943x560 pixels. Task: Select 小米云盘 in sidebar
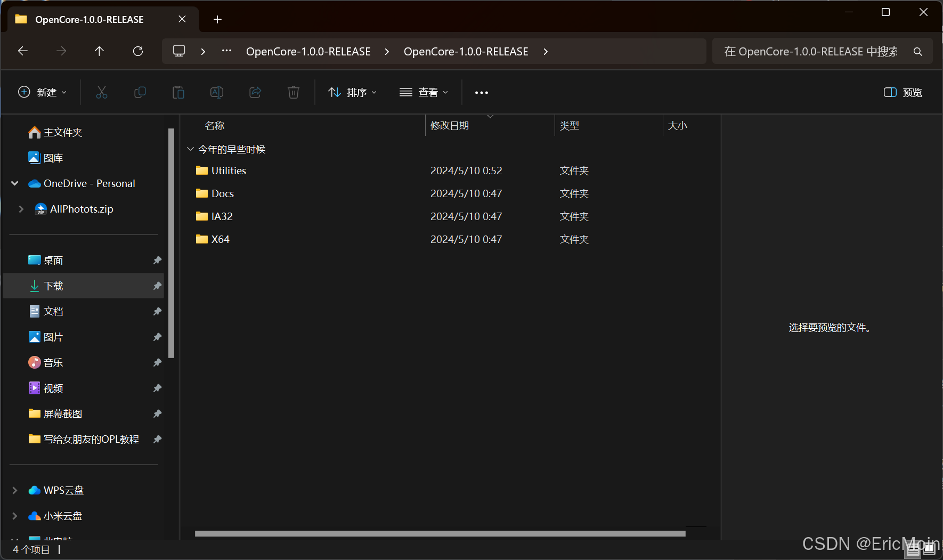[63, 516]
